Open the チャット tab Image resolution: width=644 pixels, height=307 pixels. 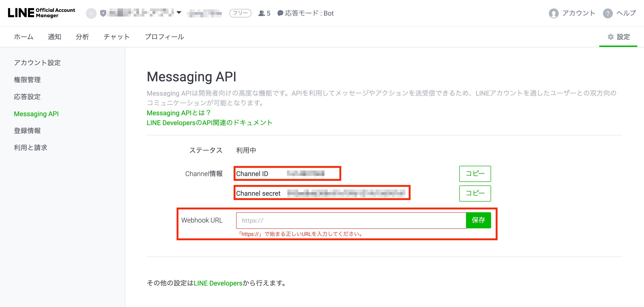[117, 37]
